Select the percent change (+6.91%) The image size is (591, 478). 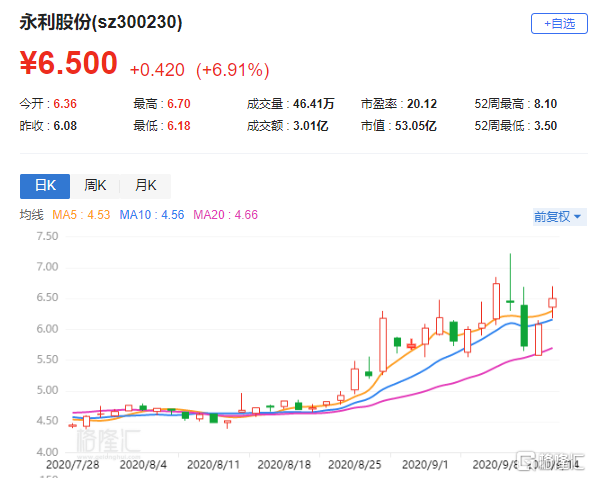tap(233, 70)
